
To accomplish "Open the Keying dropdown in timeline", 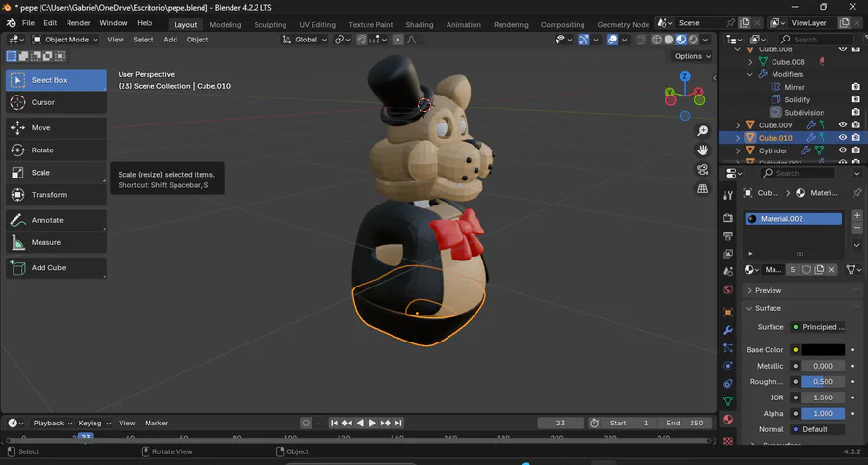I will (x=95, y=423).
